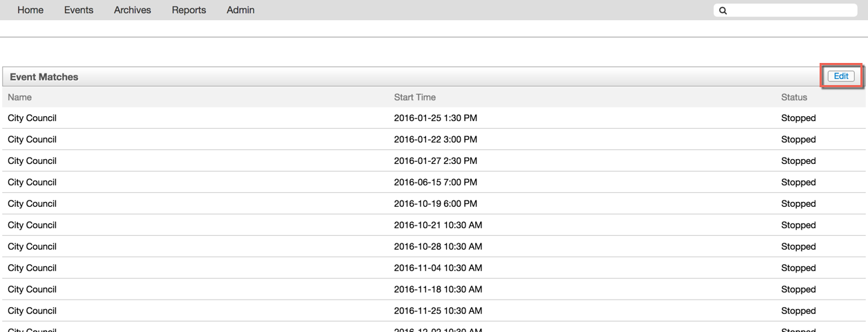Viewport: 868px width, 332px height.
Task: Go to the Events menu
Action: [79, 10]
